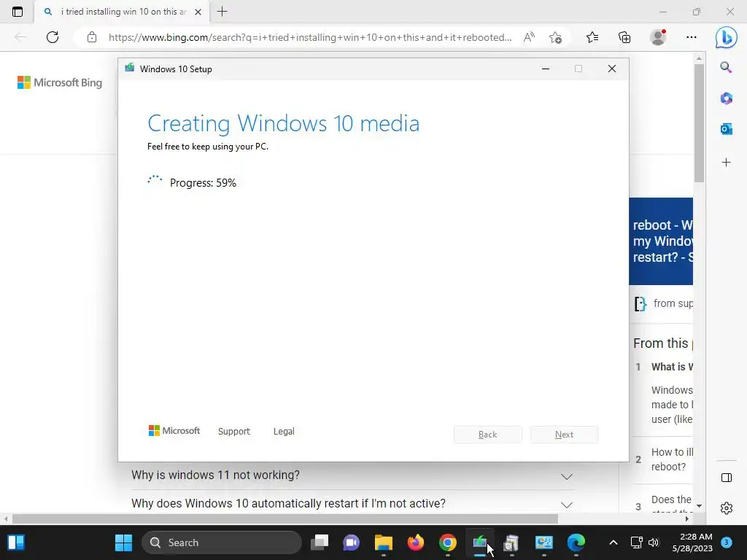Viewport: 747px width, 560px height.
Task: Open the Windows Start menu
Action: tap(124, 542)
